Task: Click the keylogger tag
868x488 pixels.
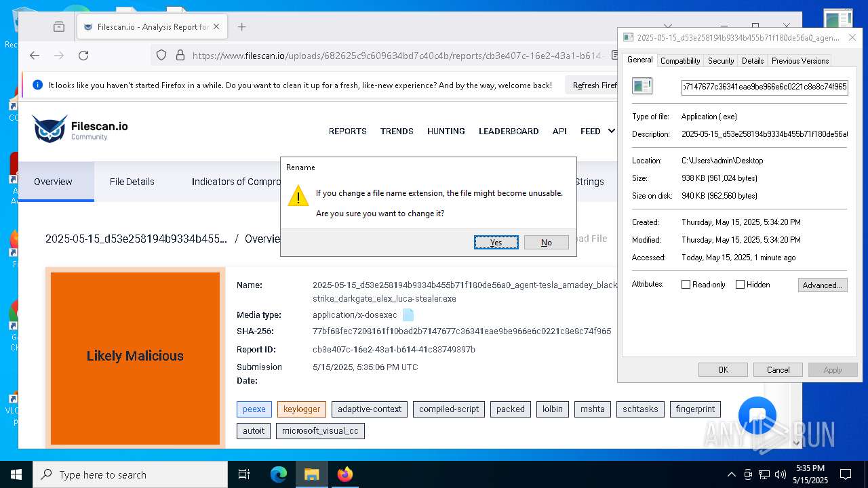Action: coord(302,409)
